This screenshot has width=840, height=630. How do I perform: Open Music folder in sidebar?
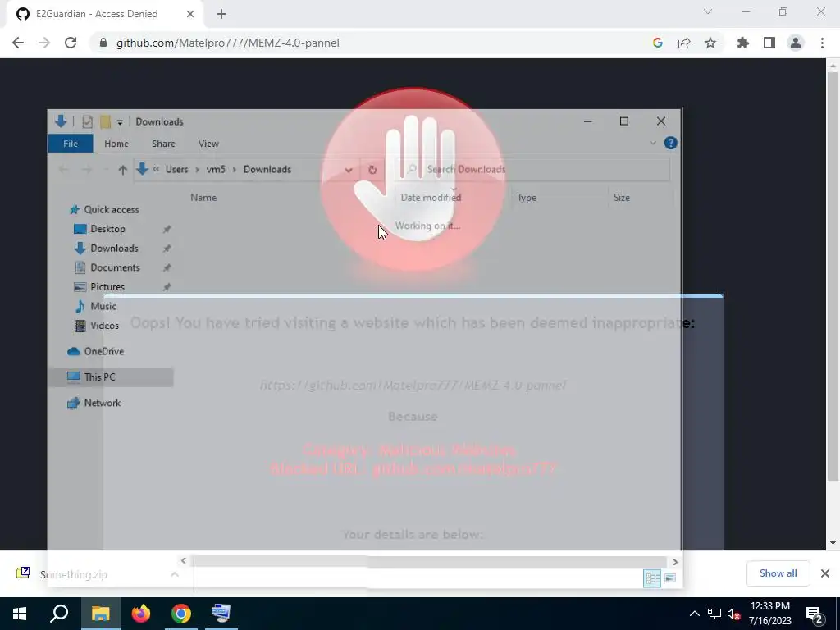tap(103, 306)
